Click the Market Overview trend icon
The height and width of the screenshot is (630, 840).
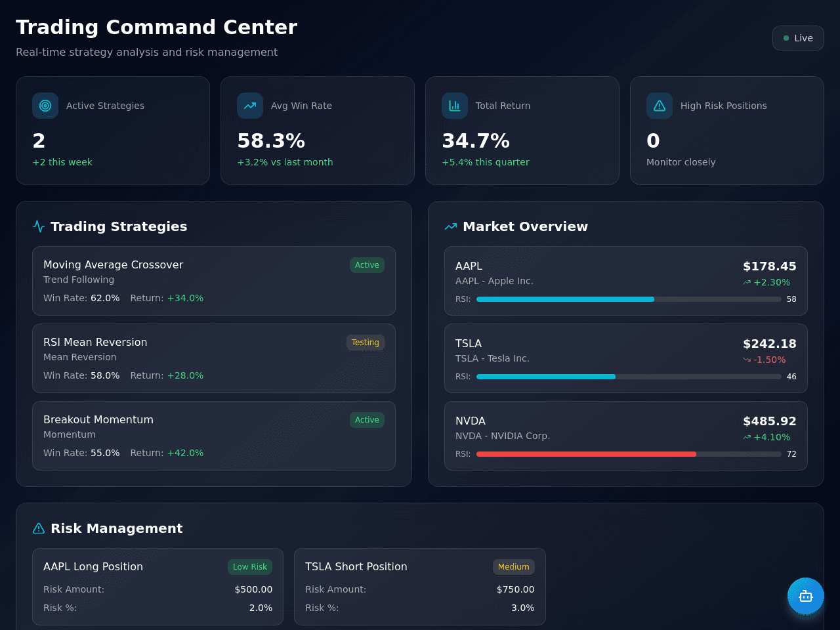coord(451,226)
